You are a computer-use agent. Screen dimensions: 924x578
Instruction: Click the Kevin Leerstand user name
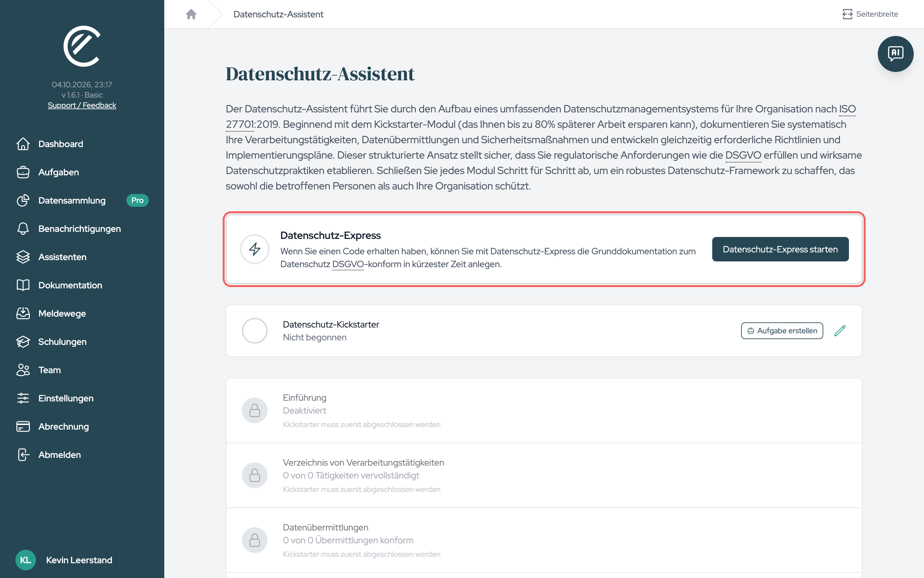(79, 560)
